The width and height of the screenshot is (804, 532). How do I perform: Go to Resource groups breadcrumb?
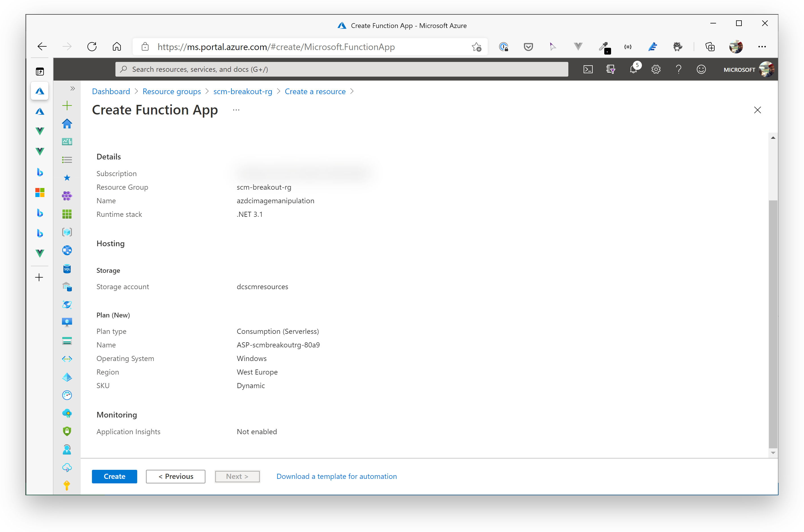tap(171, 92)
